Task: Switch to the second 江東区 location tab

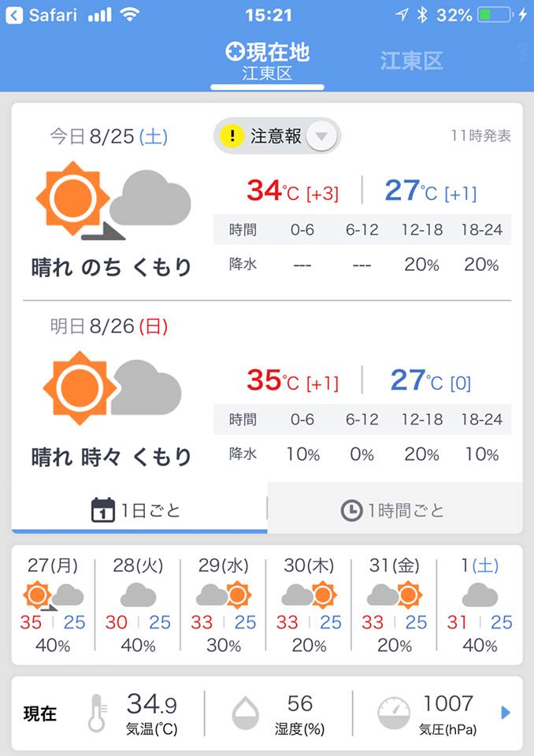Action: (x=411, y=61)
